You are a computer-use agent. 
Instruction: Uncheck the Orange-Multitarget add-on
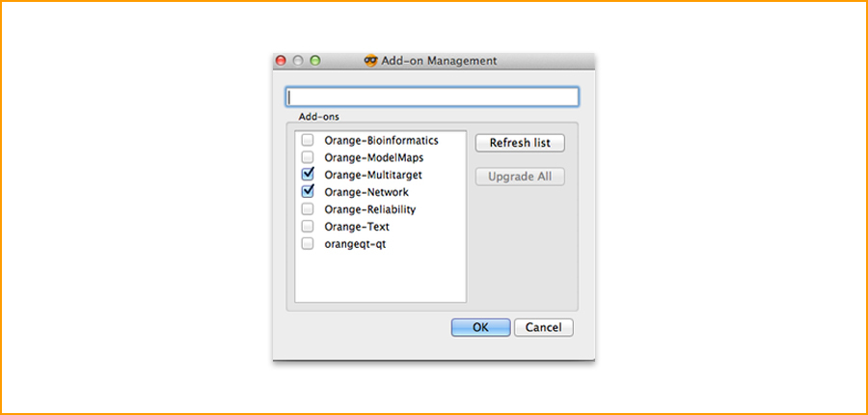(308, 175)
